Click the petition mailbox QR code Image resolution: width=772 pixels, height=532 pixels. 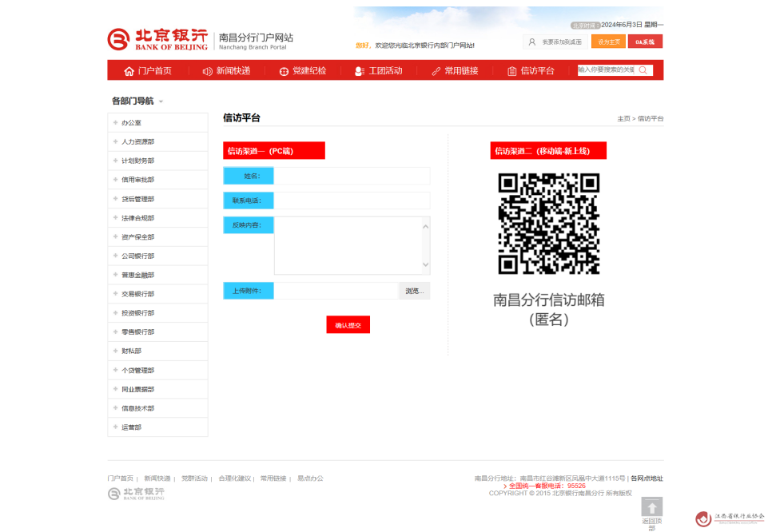click(x=548, y=224)
